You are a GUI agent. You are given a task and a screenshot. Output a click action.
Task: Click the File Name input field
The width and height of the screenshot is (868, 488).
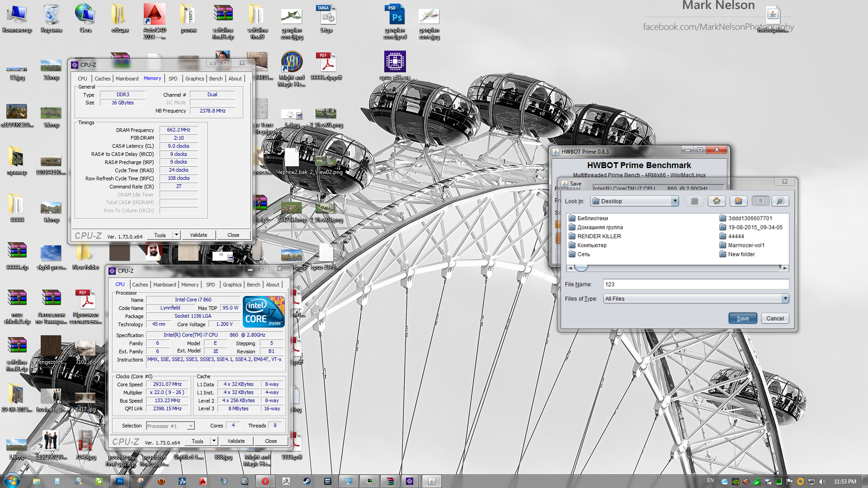point(696,284)
